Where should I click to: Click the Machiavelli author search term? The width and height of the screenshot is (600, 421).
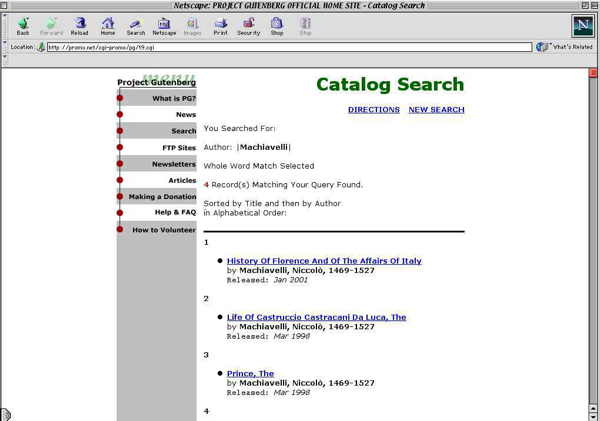tap(264, 147)
